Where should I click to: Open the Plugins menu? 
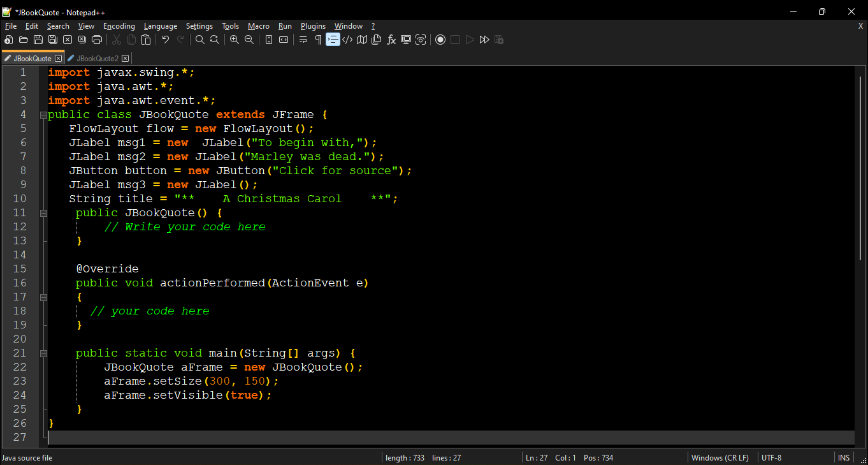(313, 26)
